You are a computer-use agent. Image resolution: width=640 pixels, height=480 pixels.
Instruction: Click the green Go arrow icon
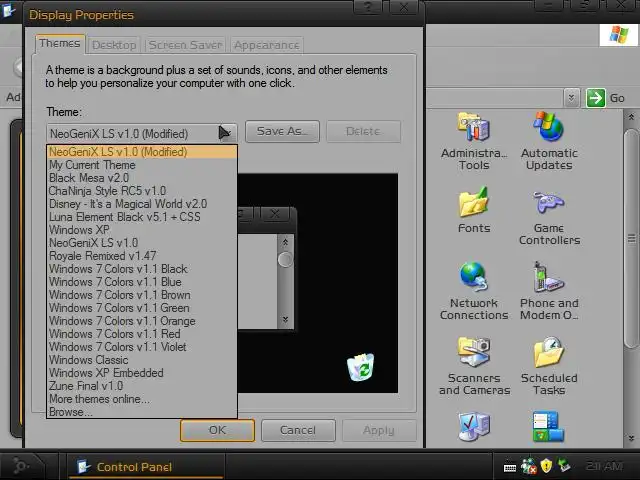[596, 98]
